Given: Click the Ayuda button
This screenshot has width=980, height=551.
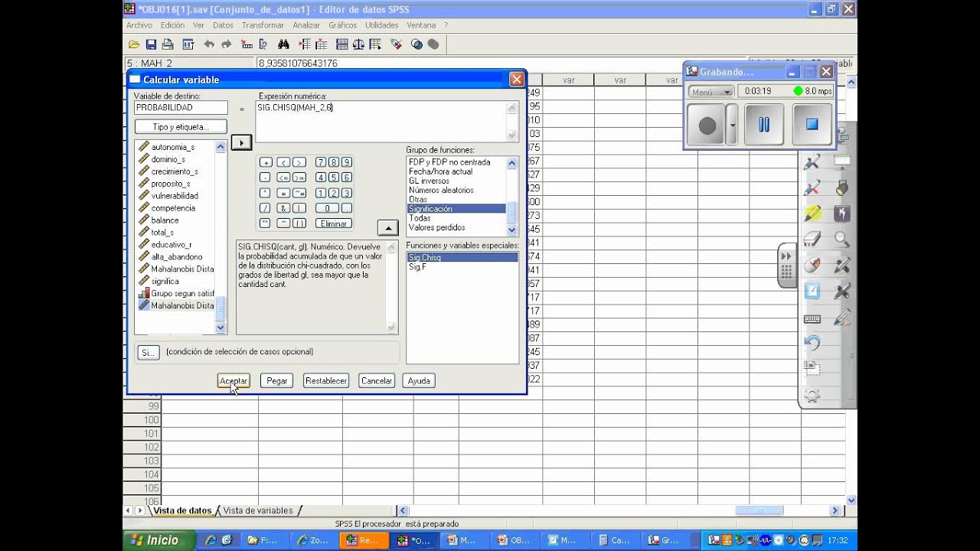Looking at the screenshot, I should click(x=419, y=380).
